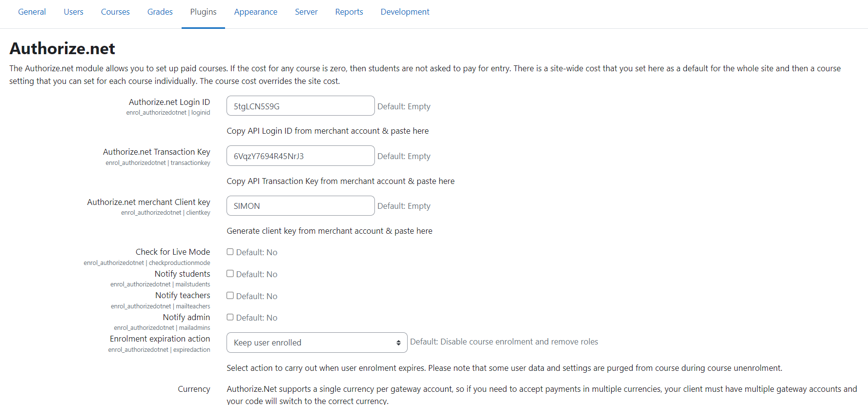Go to the Development tab
The height and width of the screenshot is (405, 868).
(405, 12)
